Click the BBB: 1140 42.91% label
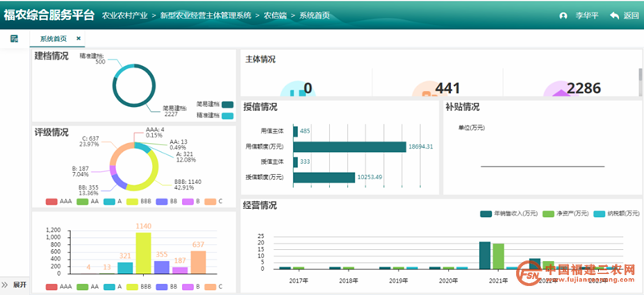This screenshot has height=295, width=644. click(x=188, y=185)
